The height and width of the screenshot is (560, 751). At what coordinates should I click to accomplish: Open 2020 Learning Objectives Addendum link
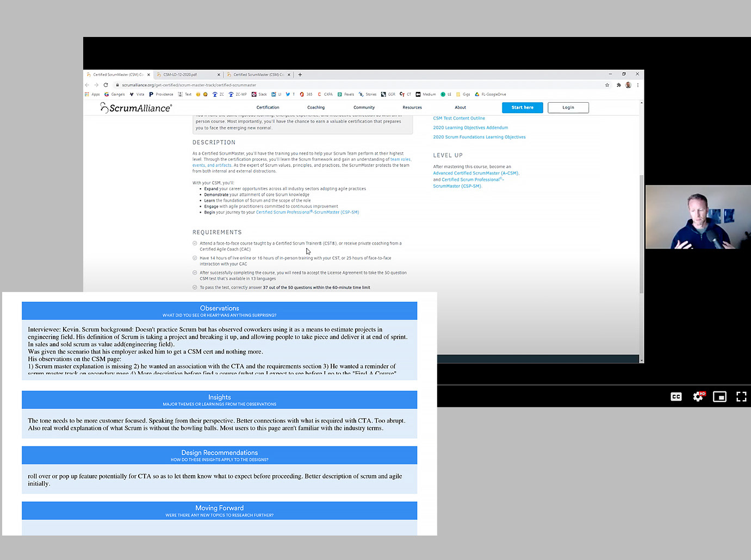coord(470,128)
